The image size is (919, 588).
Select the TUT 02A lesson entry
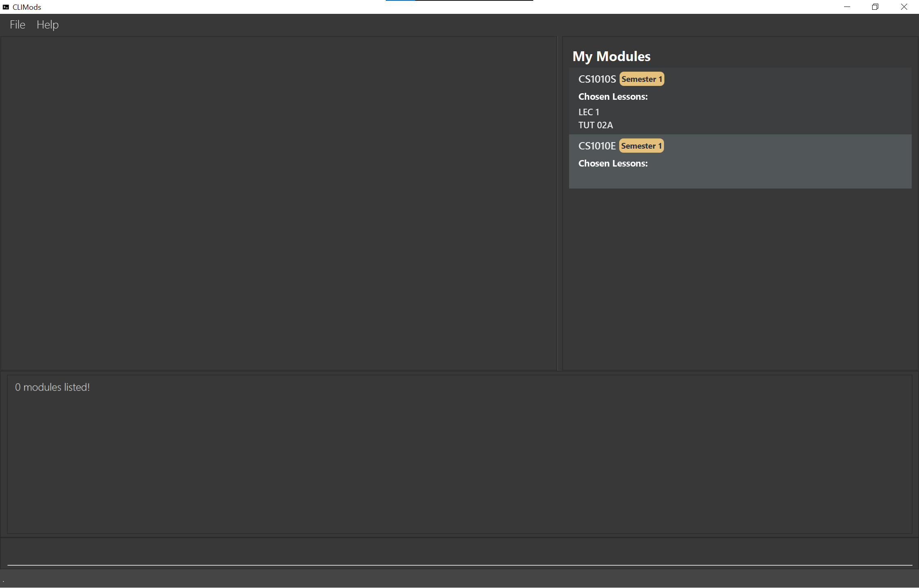596,125
